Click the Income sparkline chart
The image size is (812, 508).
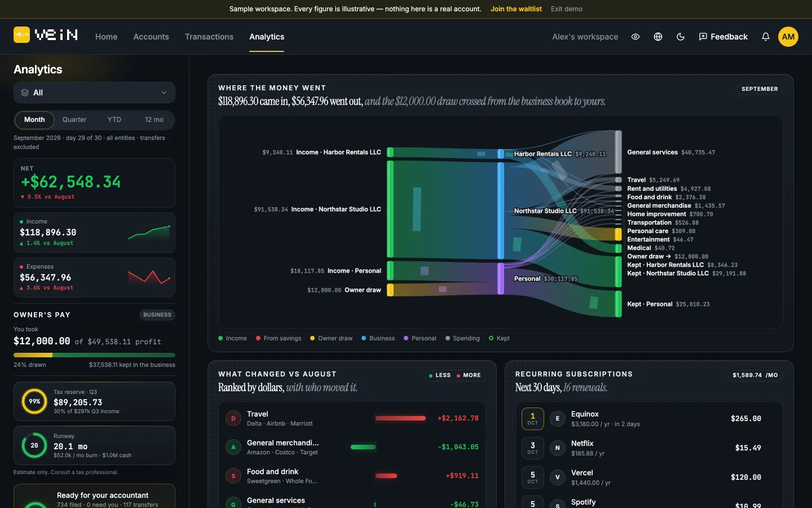(149, 232)
